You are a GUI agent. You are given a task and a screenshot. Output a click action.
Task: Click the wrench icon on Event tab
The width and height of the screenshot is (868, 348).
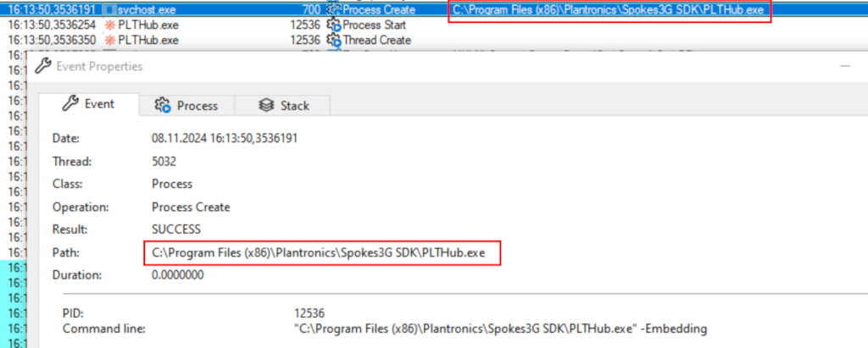70,103
